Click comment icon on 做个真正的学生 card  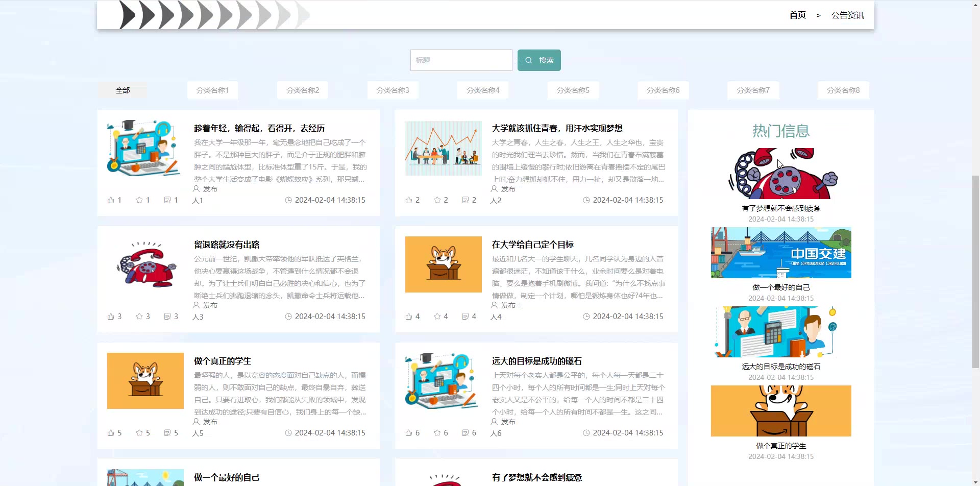167,433
